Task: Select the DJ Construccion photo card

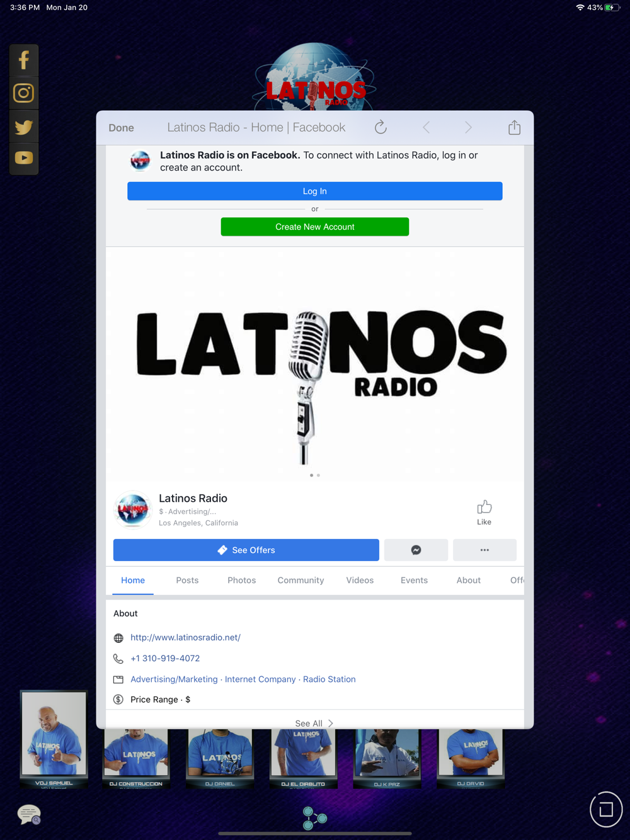Action: tap(136, 759)
